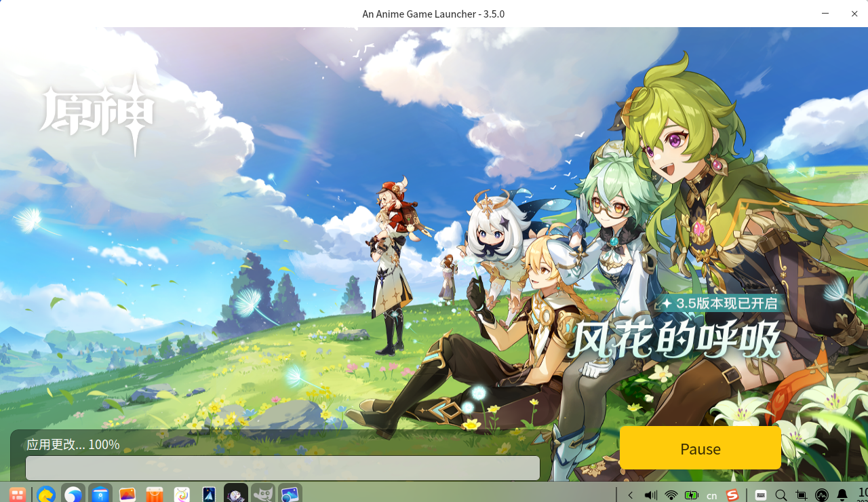Open the screenshot tool in the tray

pyautogui.click(x=802, y=495)
